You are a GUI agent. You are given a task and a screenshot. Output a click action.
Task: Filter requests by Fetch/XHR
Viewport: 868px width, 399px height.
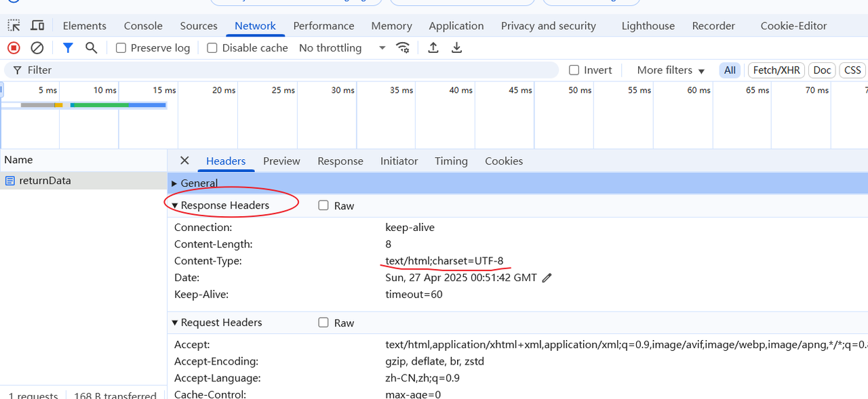(x=776, y=70)
